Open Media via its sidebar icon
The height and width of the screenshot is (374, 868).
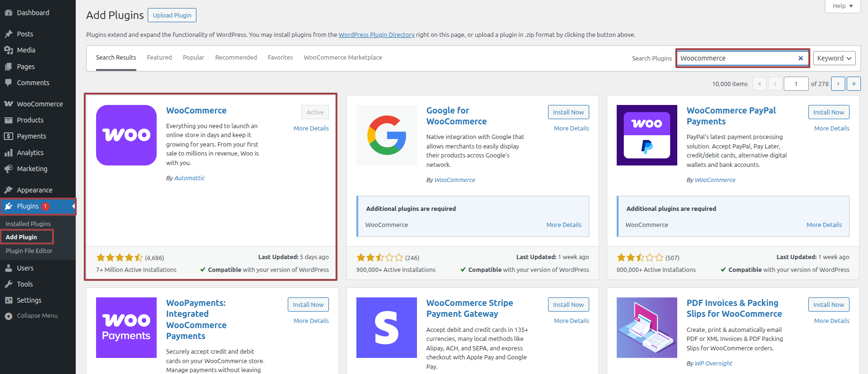[x=9, y=50]
